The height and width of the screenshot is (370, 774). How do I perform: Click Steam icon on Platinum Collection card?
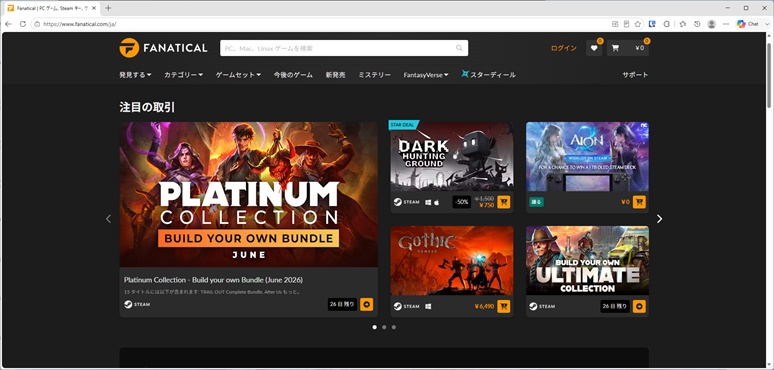tap(128, 304)
